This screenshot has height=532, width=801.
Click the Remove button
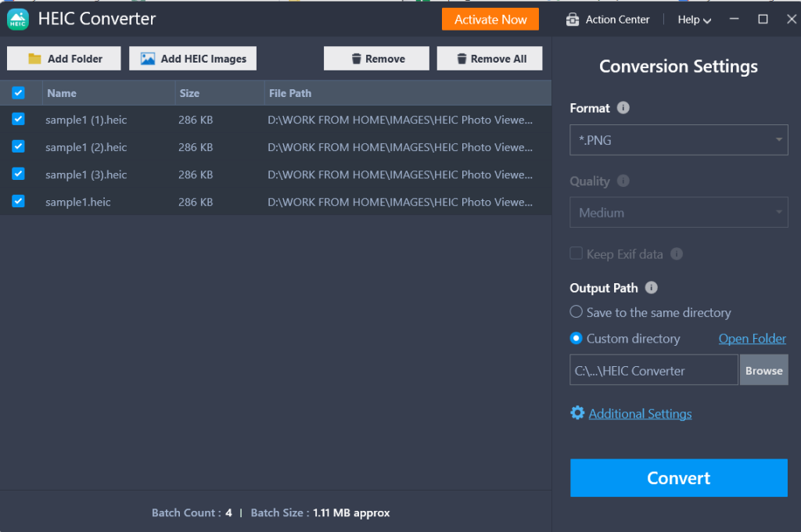pos(376,59)
